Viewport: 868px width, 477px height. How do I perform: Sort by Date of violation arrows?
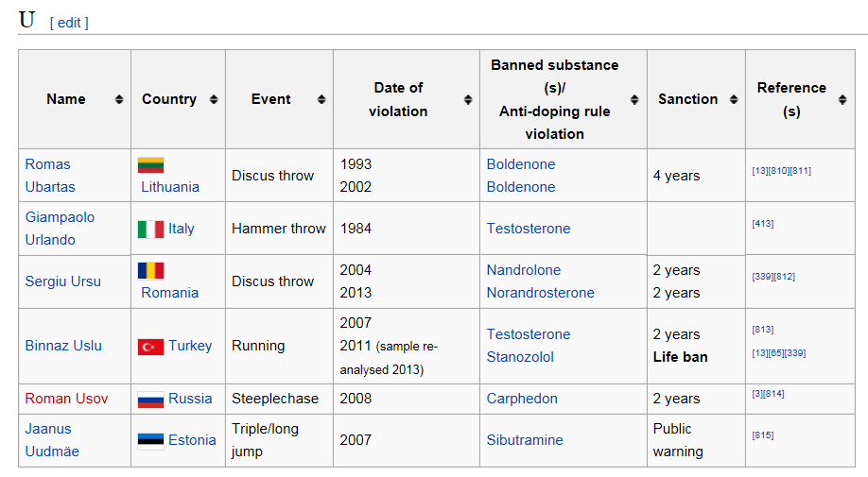468,99
